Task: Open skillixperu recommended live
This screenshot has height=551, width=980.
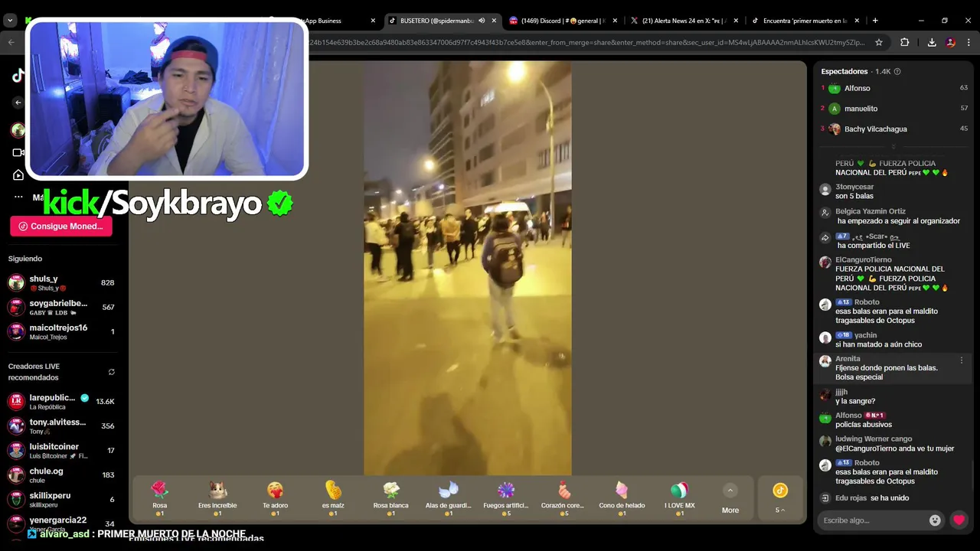Action: coord(61,499)
